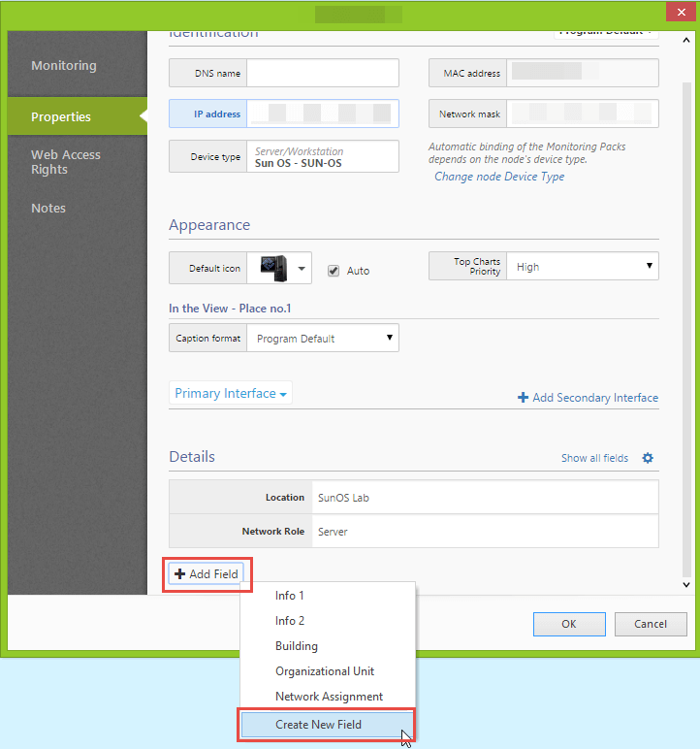Image resolution: width=700 pixels, height=749 pixels.
Task: Expand the Primary Interface dropdown
Action: (231, 394)
